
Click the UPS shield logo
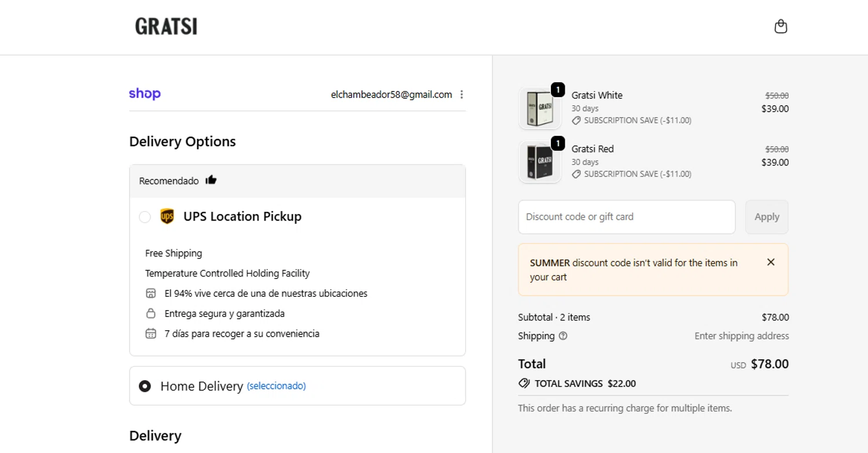167,216
